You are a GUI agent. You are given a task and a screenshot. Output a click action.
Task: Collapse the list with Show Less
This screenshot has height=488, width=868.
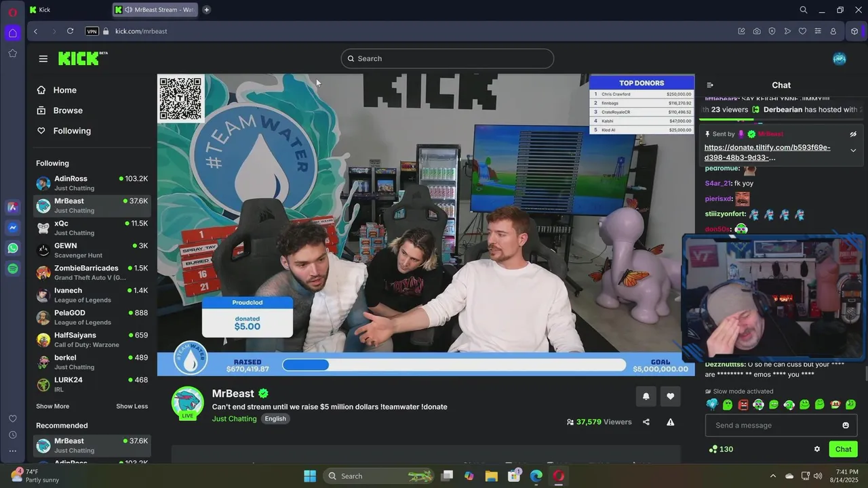coord(132,407)
